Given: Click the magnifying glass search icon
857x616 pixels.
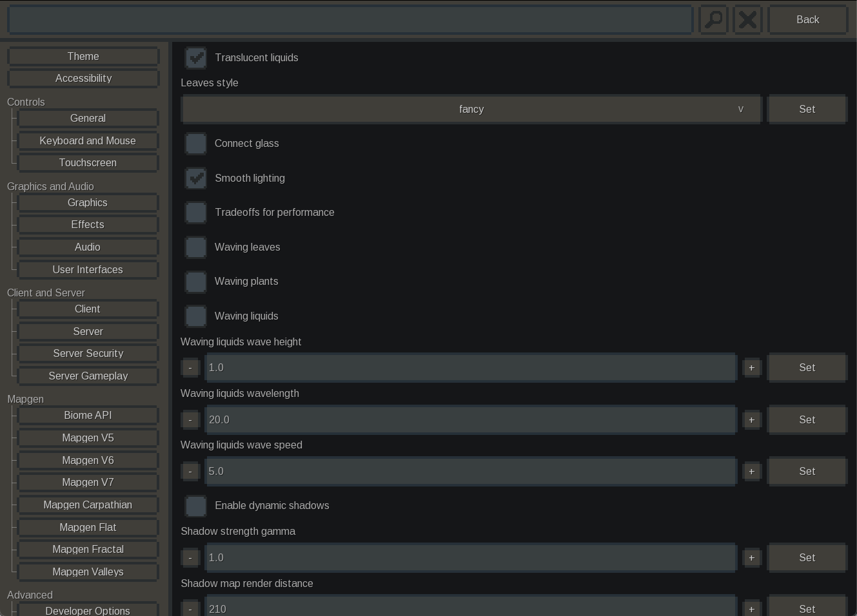Looking at the screenshot, I should coord(714,19).
